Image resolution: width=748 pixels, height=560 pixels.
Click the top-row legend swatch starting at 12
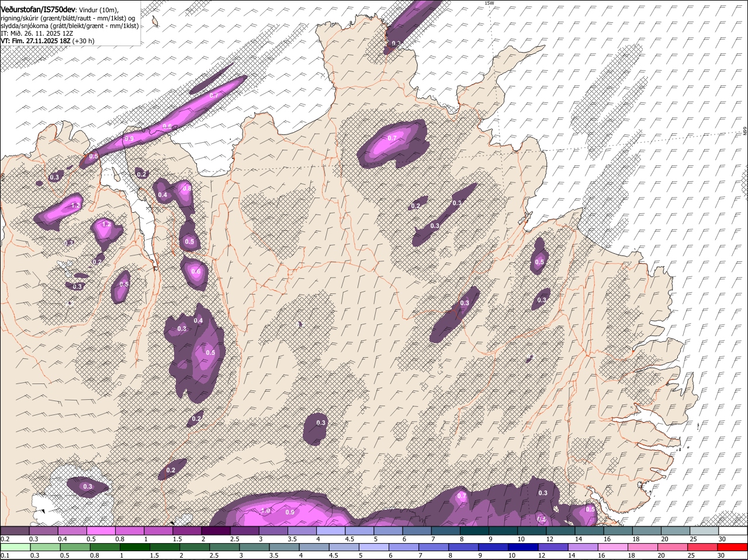[560, 530]
